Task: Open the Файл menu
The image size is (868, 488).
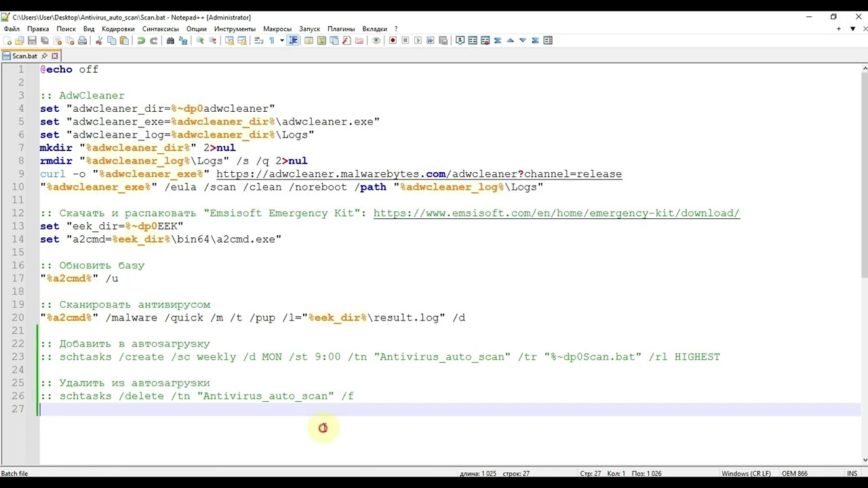Action: (x=12, y=29)
